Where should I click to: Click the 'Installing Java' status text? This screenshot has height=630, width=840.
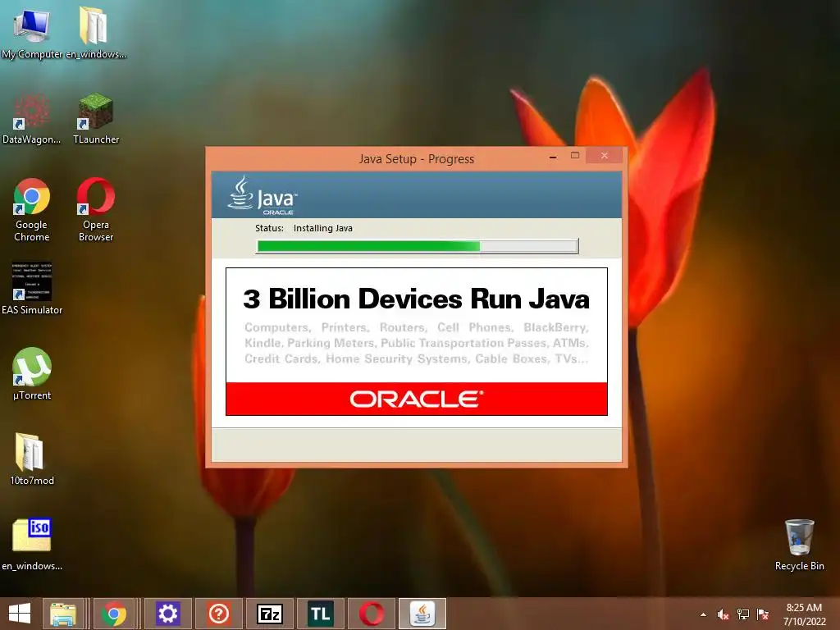[323, 228]
